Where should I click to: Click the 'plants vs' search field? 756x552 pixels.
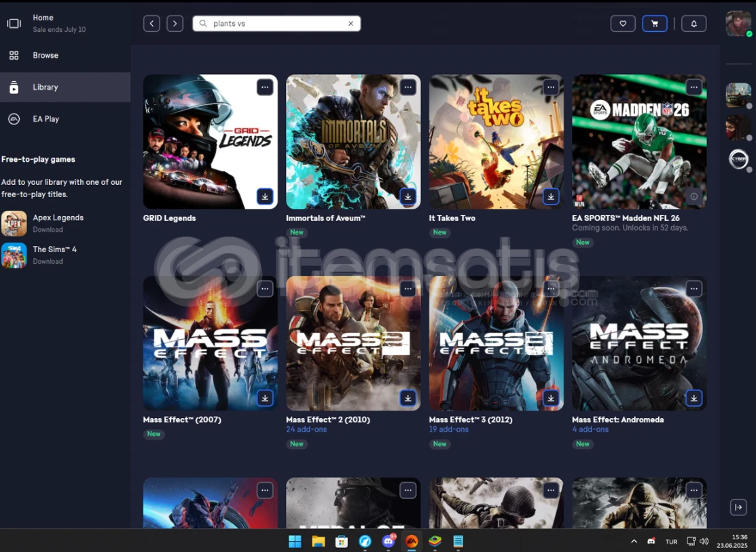276,23
